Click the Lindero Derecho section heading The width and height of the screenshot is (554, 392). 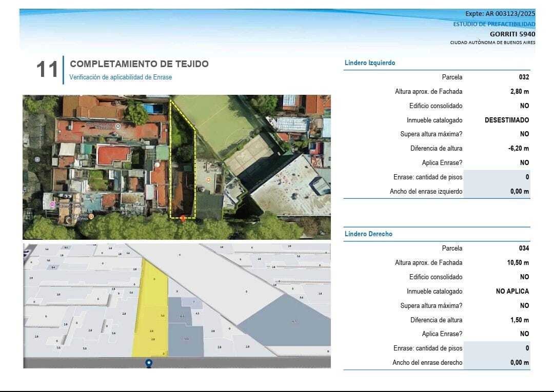click(x=368, y=234)
